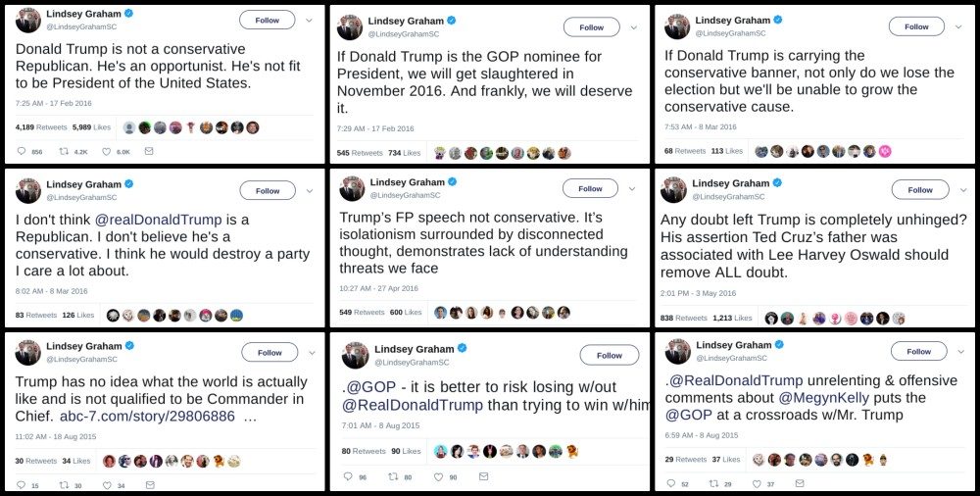Click '838 Retweets' count
Image resolution: width=980 pixels, height=496 pixels.
pos(685,318)
